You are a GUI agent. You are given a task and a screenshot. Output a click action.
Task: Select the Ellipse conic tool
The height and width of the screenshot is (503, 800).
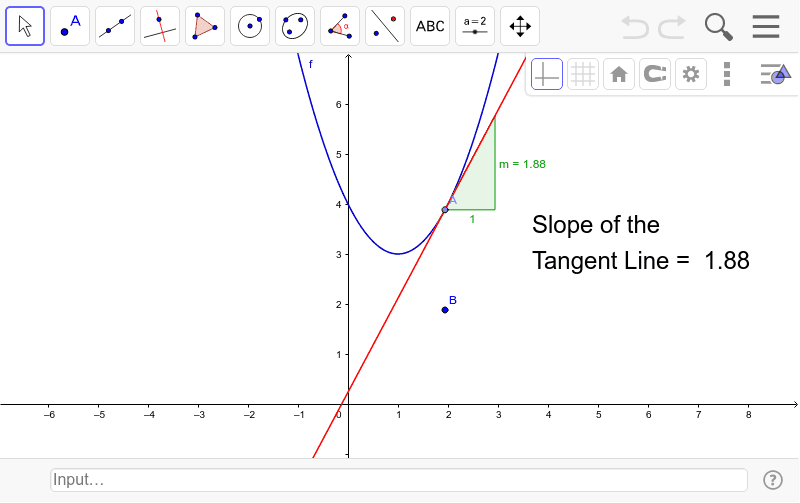[x=295, y=26]
